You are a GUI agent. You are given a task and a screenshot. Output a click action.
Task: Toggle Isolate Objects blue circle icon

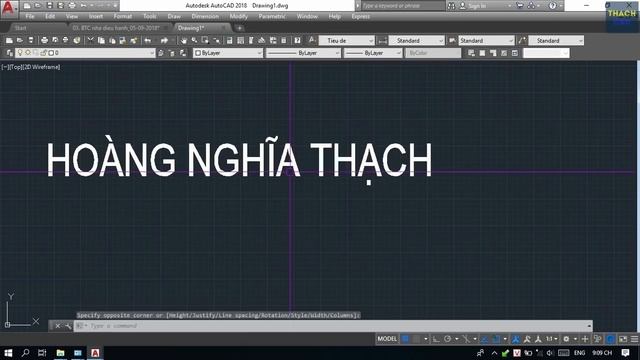coord(611,339)
